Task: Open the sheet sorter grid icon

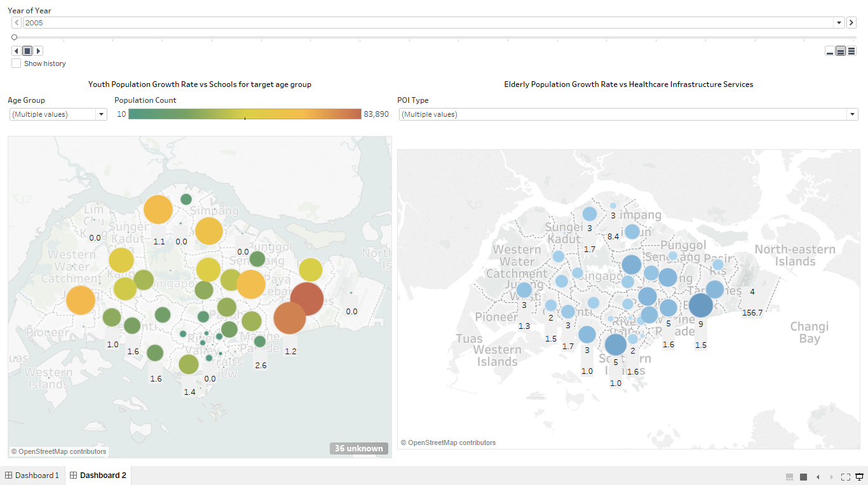Action: coord(789,477)
